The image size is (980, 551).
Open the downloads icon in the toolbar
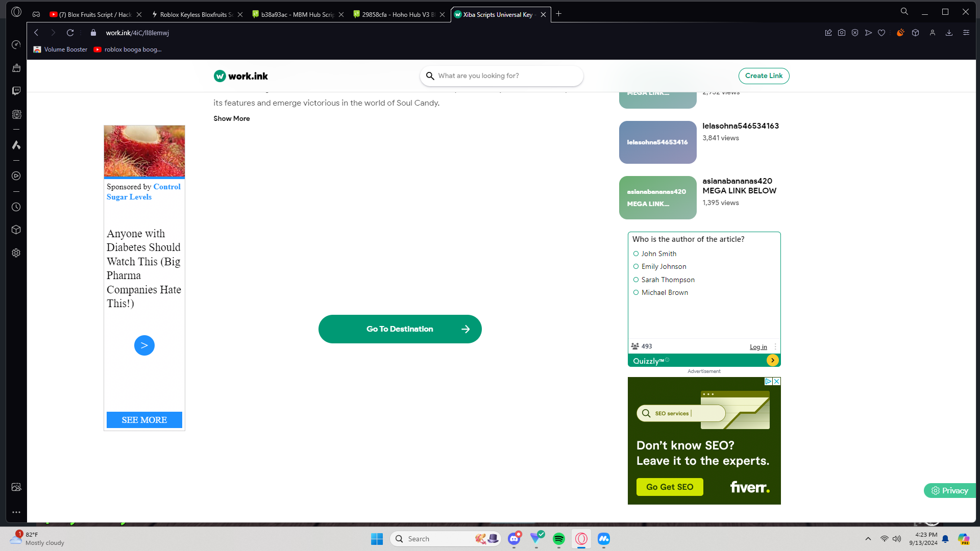tap(949, 33)
